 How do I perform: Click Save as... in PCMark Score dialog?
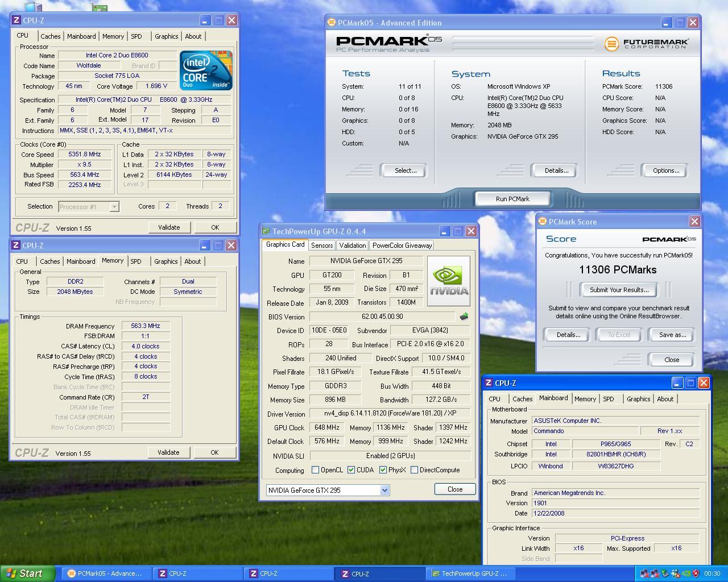tap(672, 335)
